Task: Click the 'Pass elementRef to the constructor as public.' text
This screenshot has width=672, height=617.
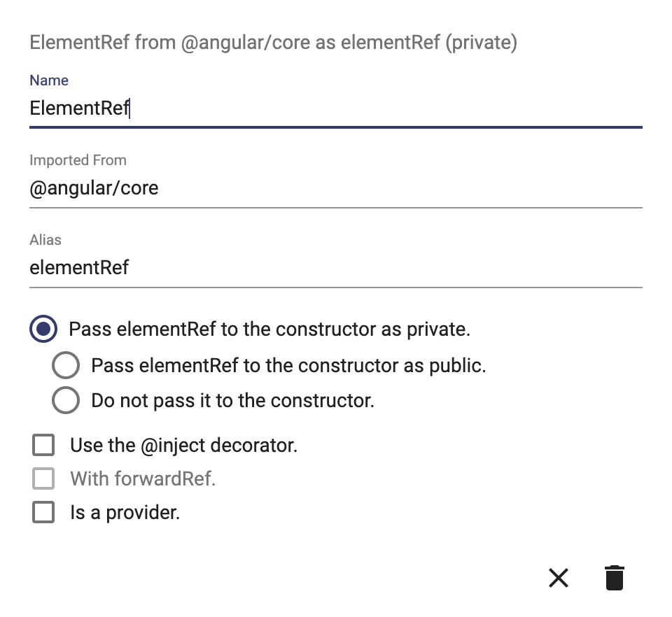Action: point(288,366)
